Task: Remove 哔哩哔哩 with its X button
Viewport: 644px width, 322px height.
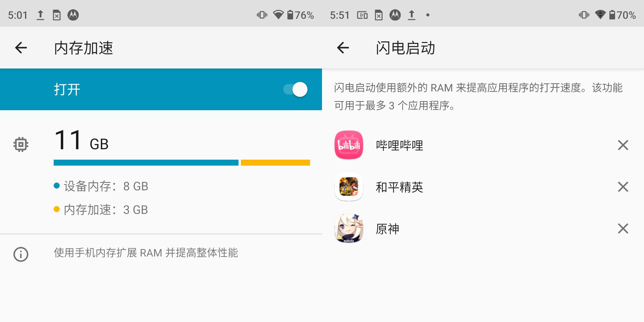Action: (x=623, y=146)
